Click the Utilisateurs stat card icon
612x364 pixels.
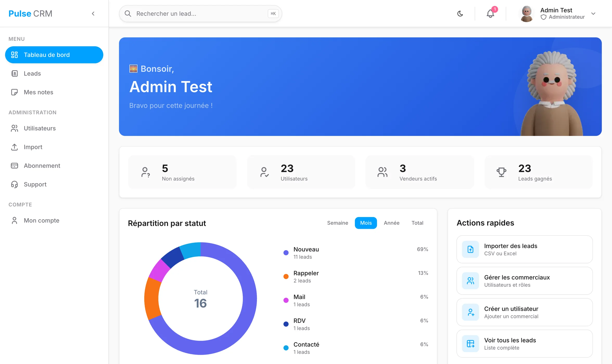264,172
